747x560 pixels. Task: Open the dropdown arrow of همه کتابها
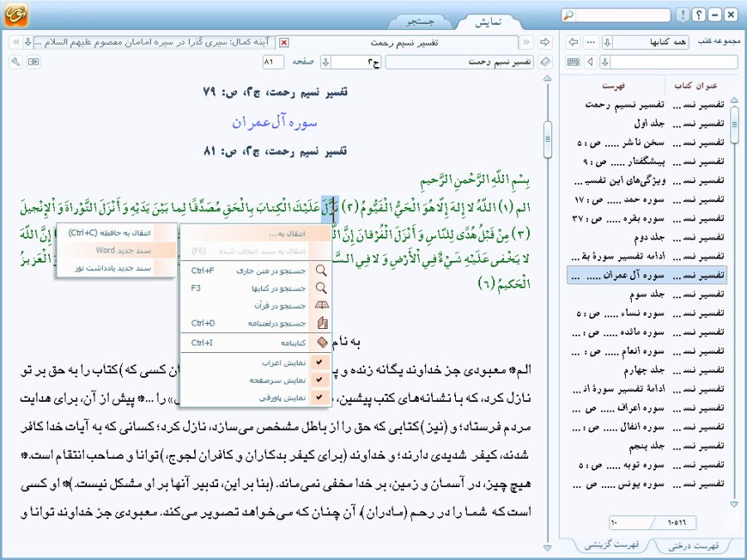(607, 42)
